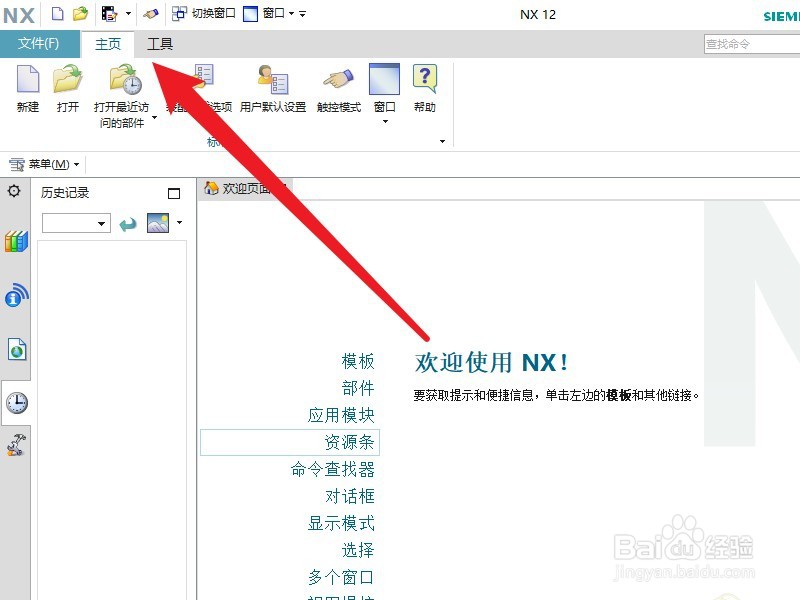
Task: Open the web browser resource tab icon
Action: 17,350
